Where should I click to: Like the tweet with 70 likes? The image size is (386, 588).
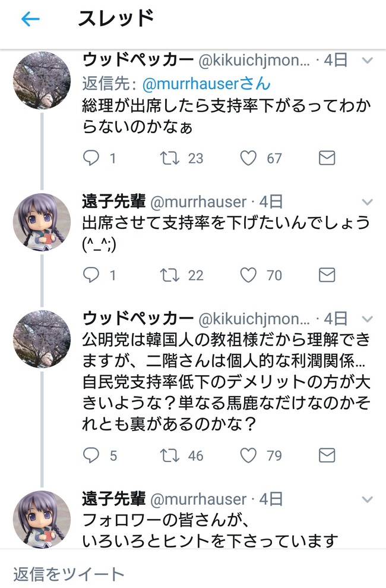tap(248, 275)
